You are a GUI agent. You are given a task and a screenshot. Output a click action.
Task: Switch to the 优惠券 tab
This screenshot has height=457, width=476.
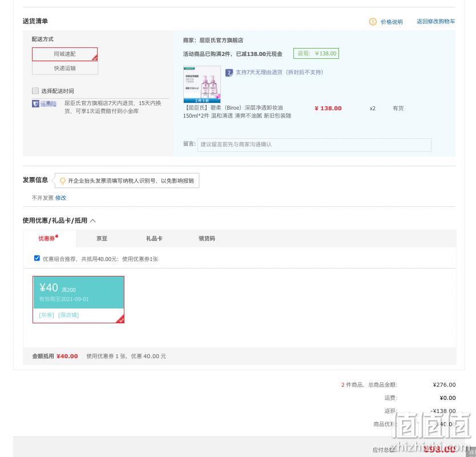(49, 238)
